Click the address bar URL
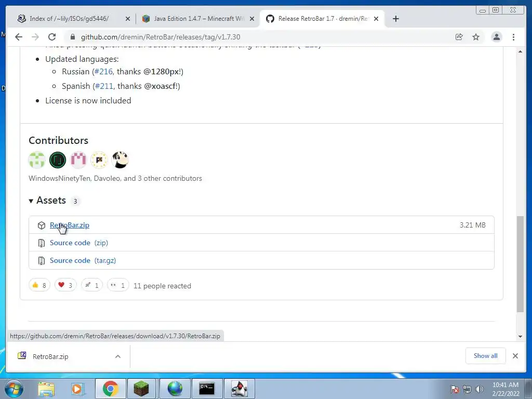This screenshot has height=399, width=532. 161,37
